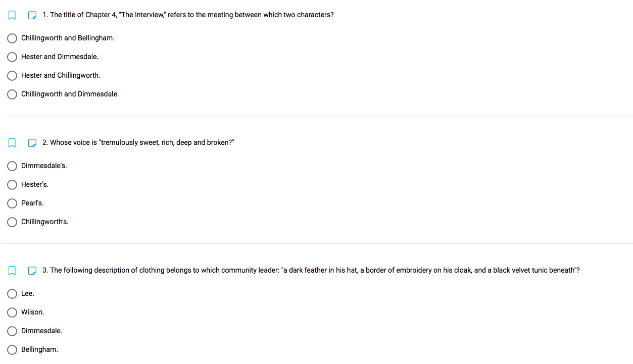This screenshot has height=364, width=633.
Task: Select 'Lee' for question 3
Action: [x=12, y=293]
